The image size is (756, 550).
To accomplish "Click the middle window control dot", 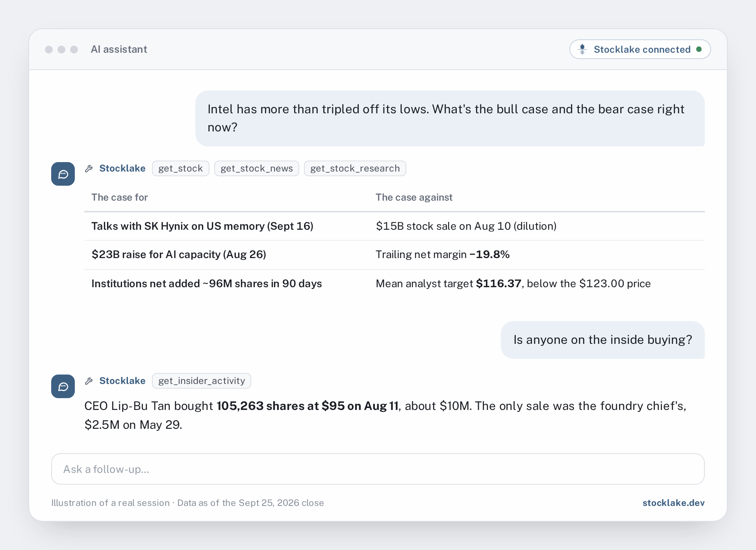I will pyautogui.click(x=61, y=49).
